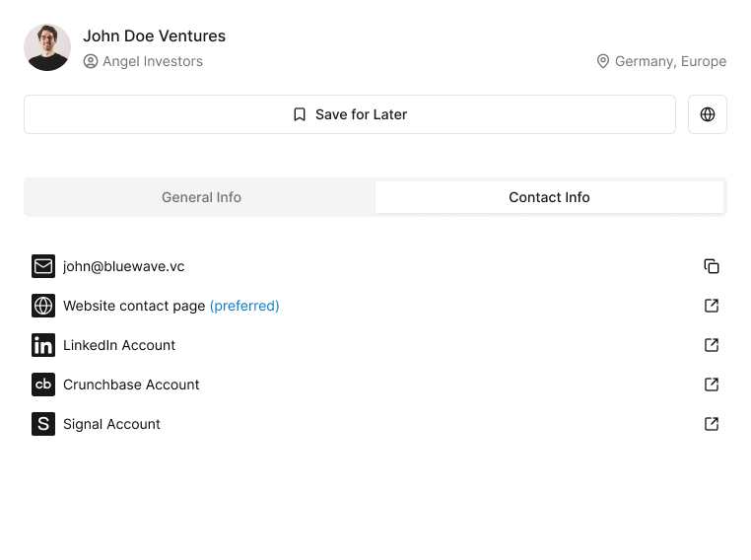This screenshot has height=560, width=751.
Task: Click the Germany, Europe location label
Action: [x=669, y=61]
